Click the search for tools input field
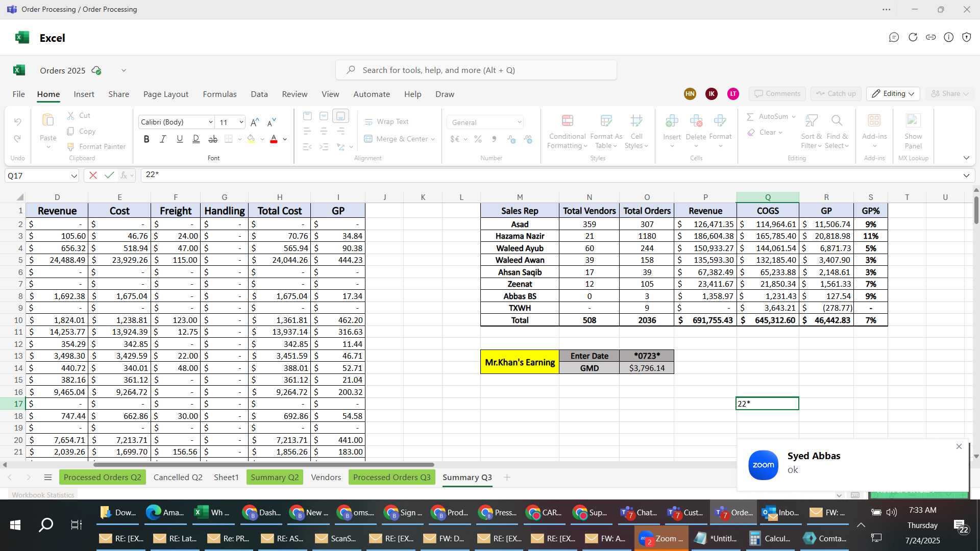This screenshot has width=980, height=551. (x=476, y=70)
